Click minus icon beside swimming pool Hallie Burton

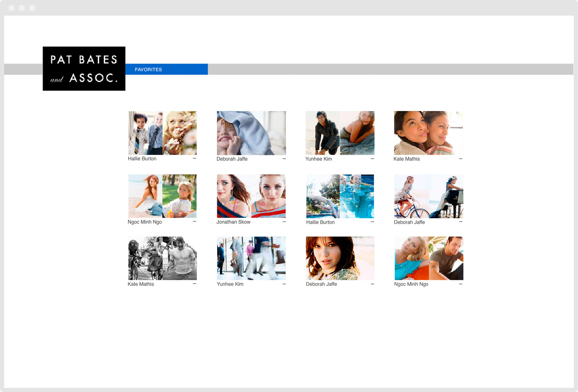coord(372,222)
